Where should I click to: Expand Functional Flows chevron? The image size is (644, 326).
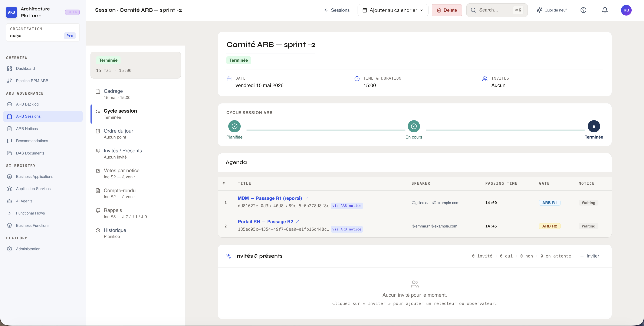10,213
